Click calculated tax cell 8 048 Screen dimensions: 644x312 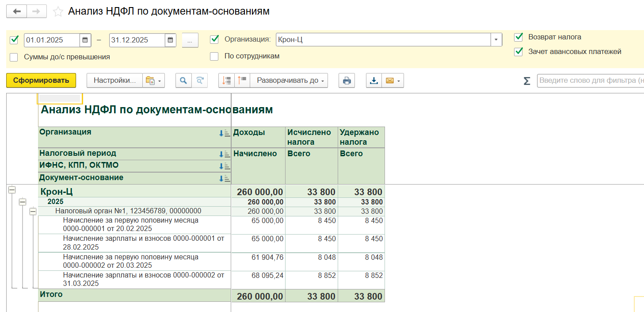point(312,261)
